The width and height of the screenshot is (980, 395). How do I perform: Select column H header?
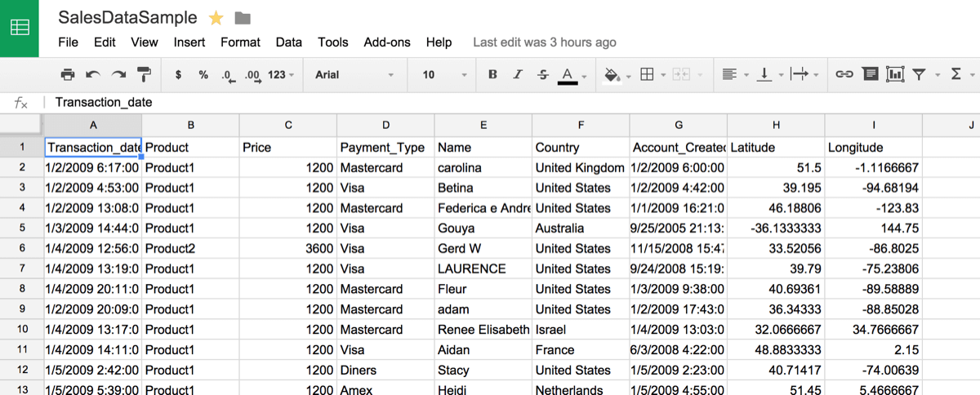tap(776, 125)
